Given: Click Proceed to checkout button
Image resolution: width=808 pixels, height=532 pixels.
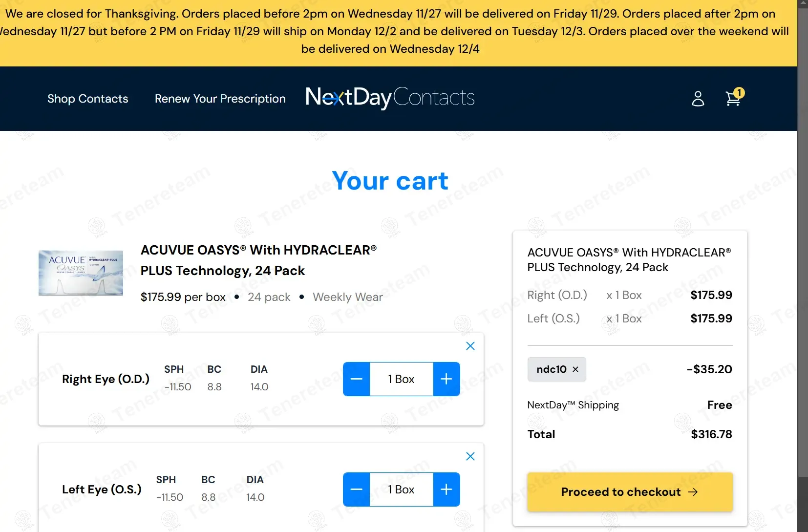Looking at the screenshot, I should point(629,492).
